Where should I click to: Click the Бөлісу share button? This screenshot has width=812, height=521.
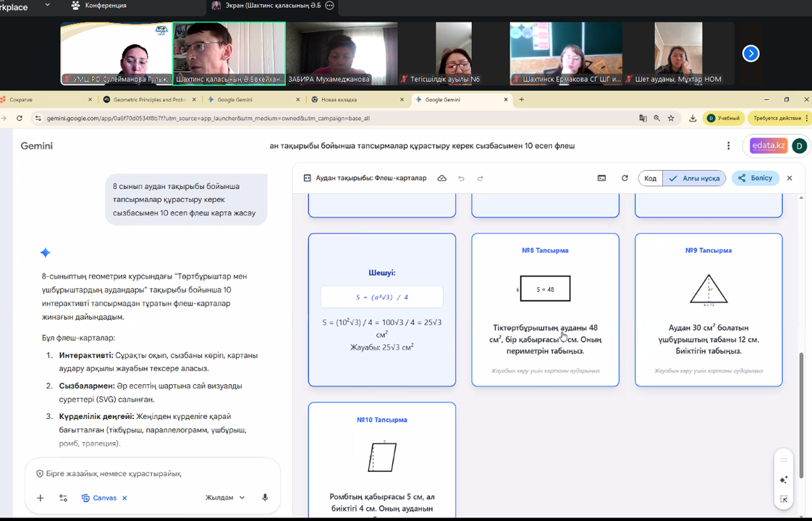[x=755, y=178]
